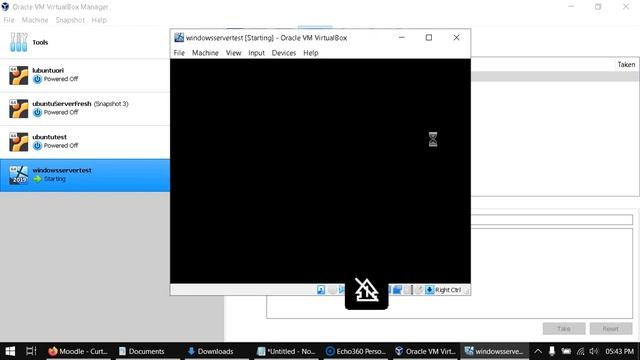Switch to the Untitled Notepad window
The height and width of the screenshot is (360, 640).
pyautogui.click(x=287, y=351)
